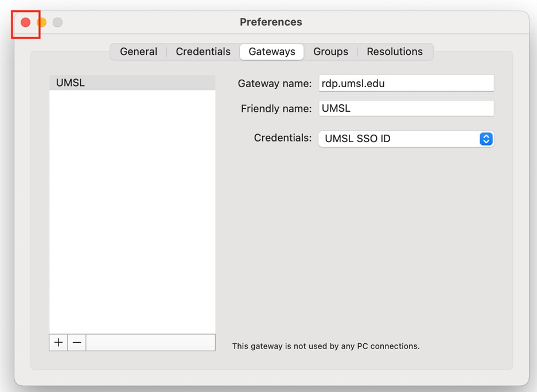Add a new gateway with plus button
537x392 pixels.
(x=59, y=342)
